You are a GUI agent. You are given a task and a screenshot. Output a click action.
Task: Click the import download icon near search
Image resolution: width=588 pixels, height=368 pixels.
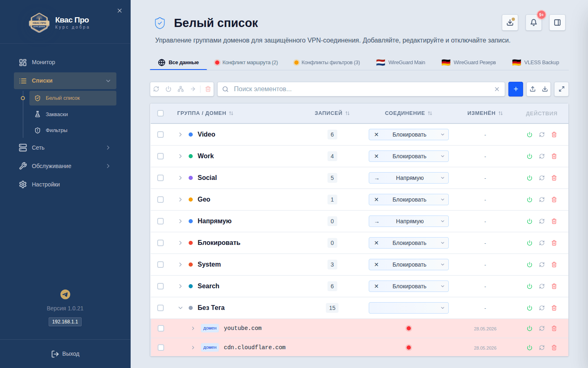pyautogui.click(x=545, y=89)
